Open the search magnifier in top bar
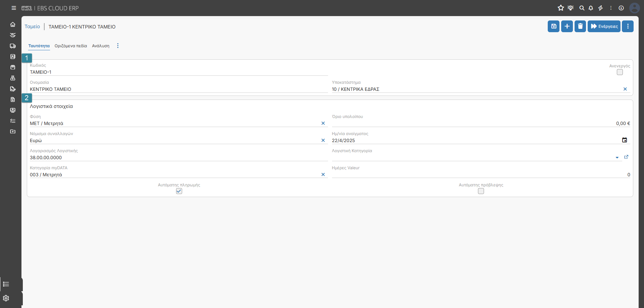 click(x=582, y=8)
